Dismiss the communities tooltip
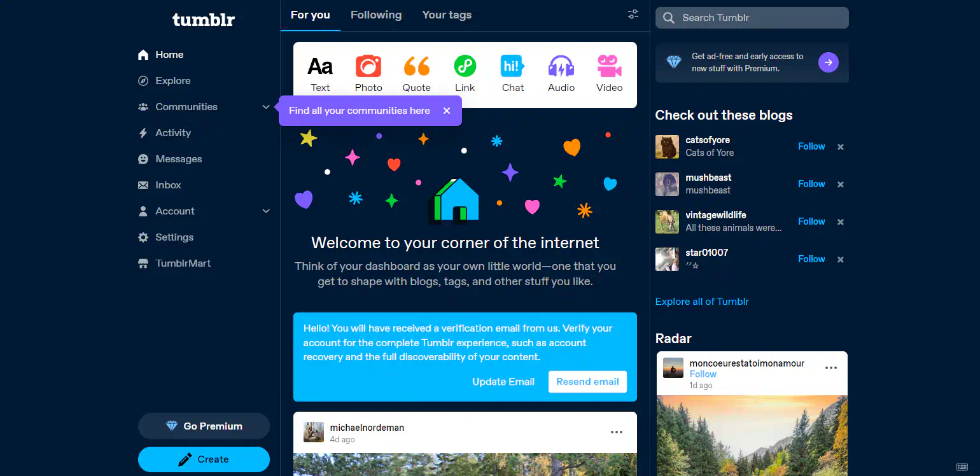Image resolution: width=980 pixels, height=476 pixels. pyautogui.click(x=447, y=110)
